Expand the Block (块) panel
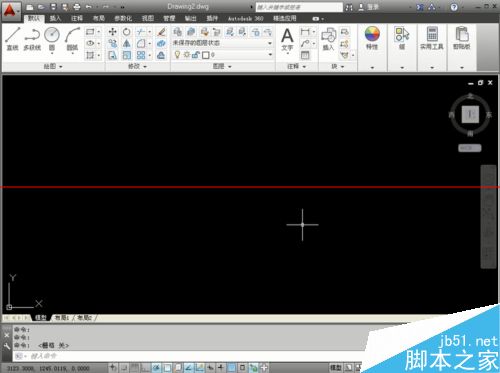500x373 pixels. (337, 67)
